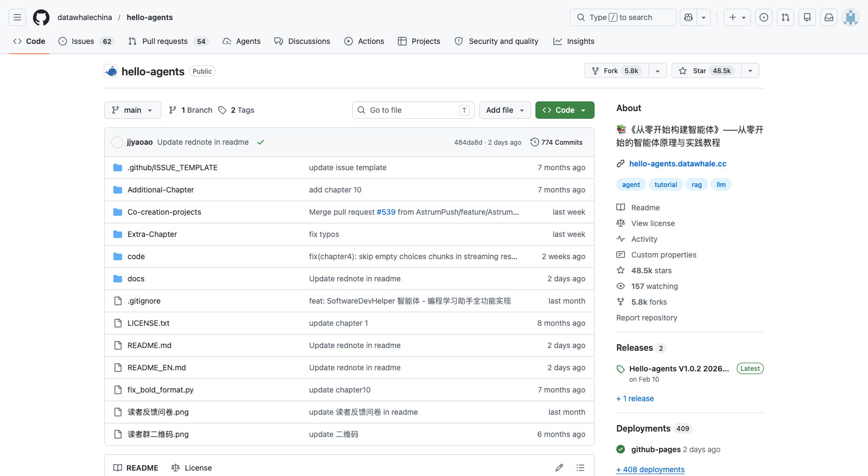
Task: Open the Add file dropdown
Action: pos(505,110)
